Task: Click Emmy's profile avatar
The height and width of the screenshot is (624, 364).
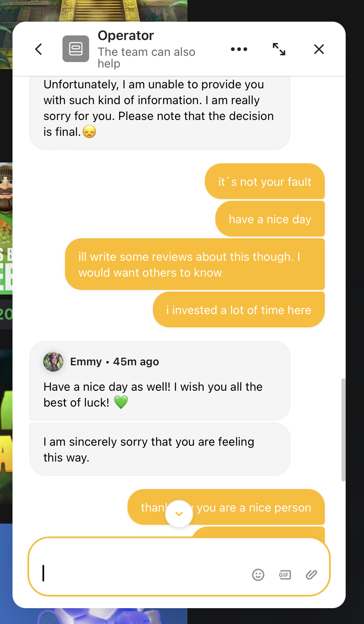Action: [x=53, y=362]
